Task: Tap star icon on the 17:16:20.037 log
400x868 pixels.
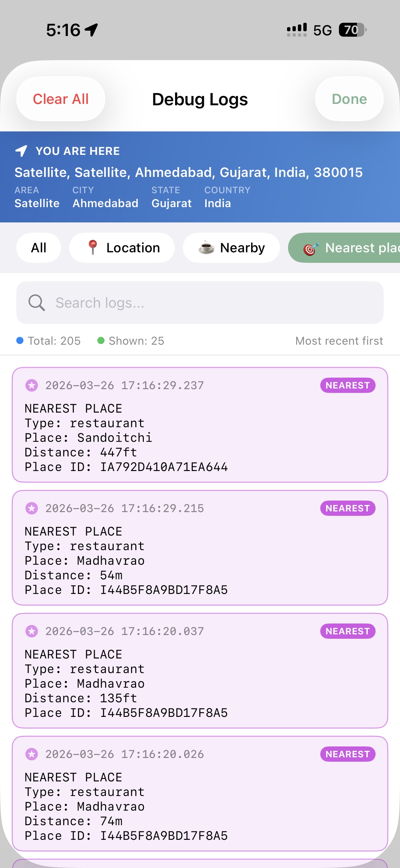Action: coord(32,631)
